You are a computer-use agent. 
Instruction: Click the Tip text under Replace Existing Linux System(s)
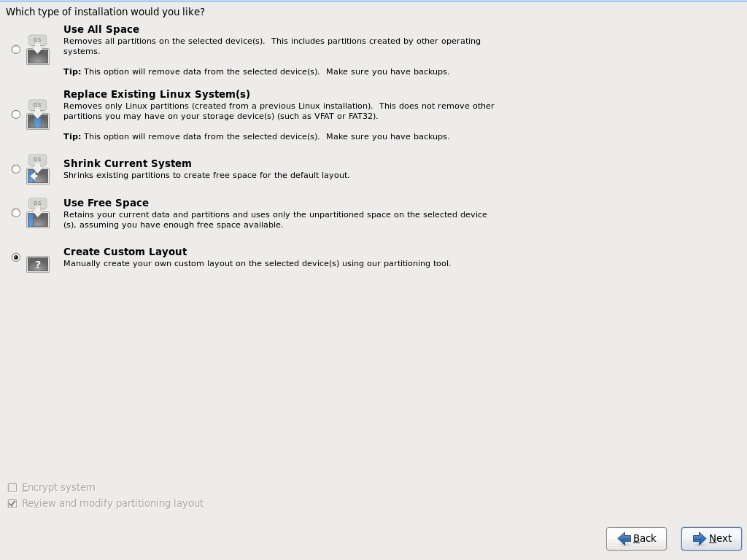(x=256, y=136)
